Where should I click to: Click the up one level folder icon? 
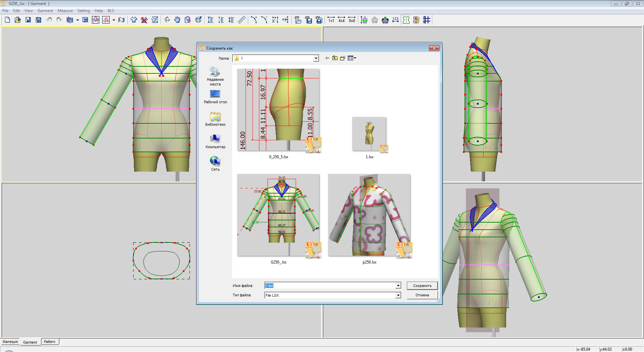coord(335,58)
